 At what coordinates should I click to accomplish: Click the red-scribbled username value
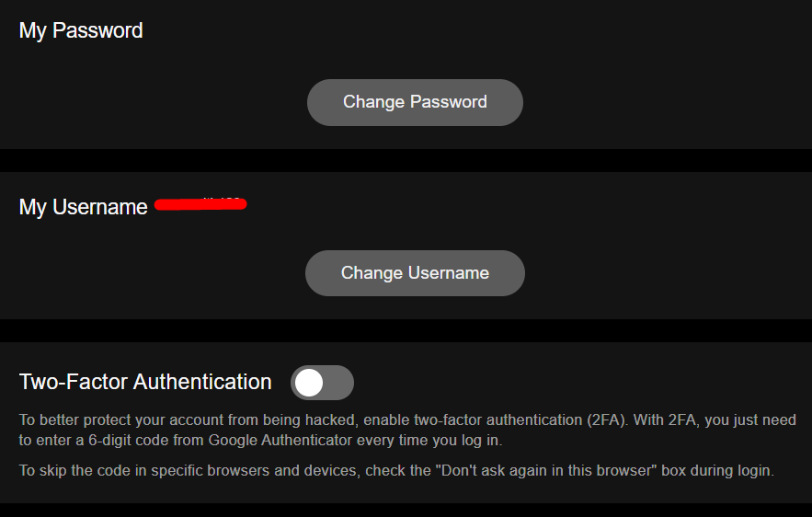[200, 203]
